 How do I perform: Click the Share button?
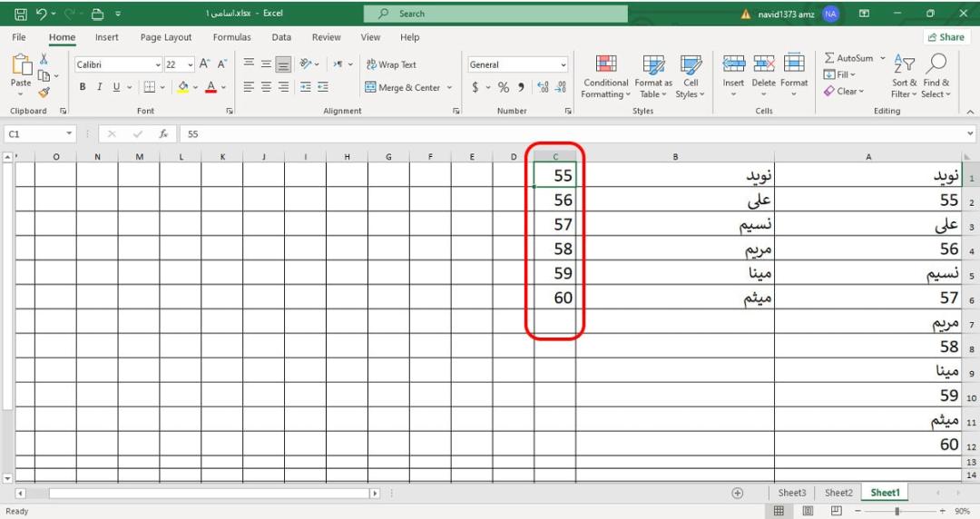tap(946, 37)
